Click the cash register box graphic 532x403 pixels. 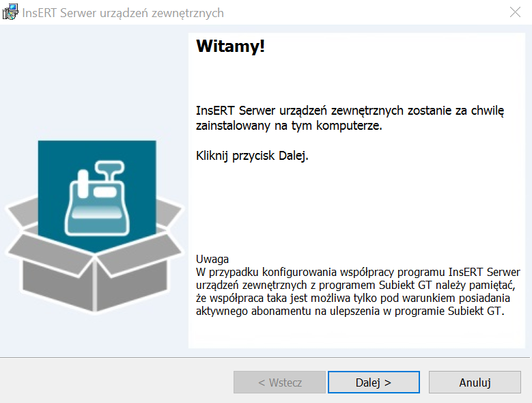95,227
